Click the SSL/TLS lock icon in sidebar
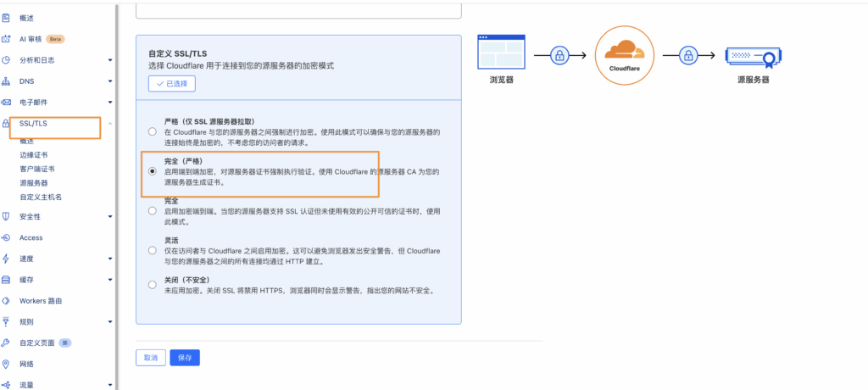 6,124
